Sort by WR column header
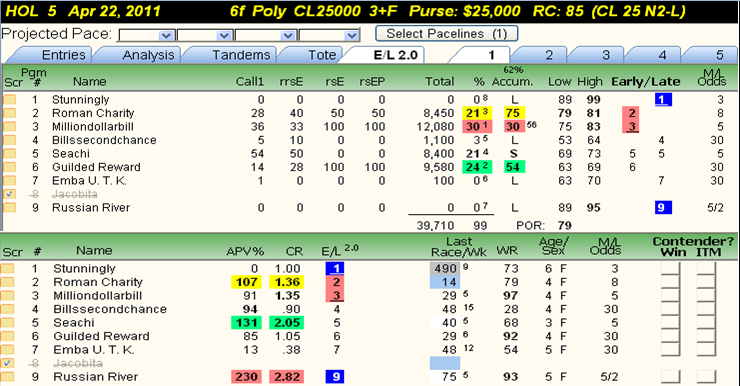This screenshot has width=740, height=386. pyautogui.click(x=507, y=251)
